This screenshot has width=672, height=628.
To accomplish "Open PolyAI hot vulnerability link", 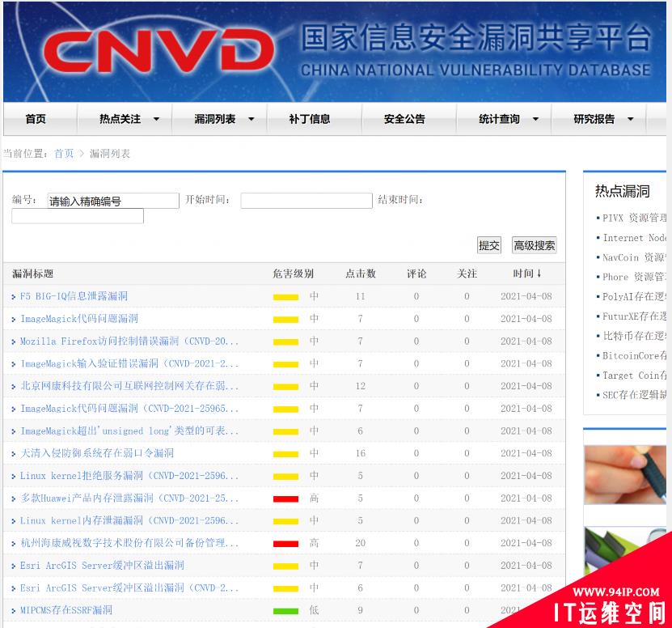I will (634, 296).
